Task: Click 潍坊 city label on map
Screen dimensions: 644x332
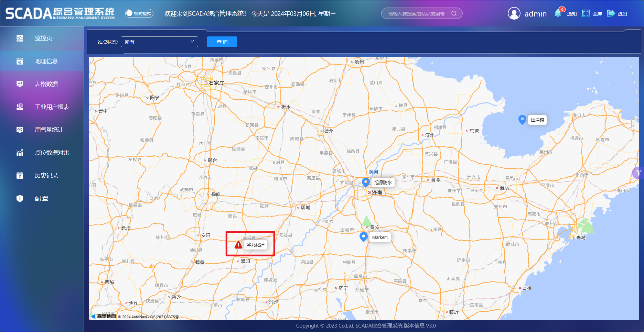Action: tap(505, 188)
